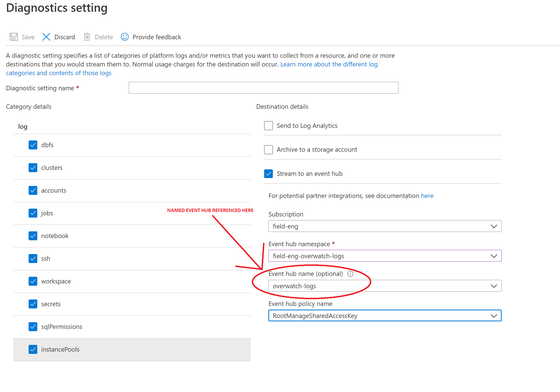Screen dimensions: 560x392
Task: Uncheck the clusters log category
Action: point(33,168)
